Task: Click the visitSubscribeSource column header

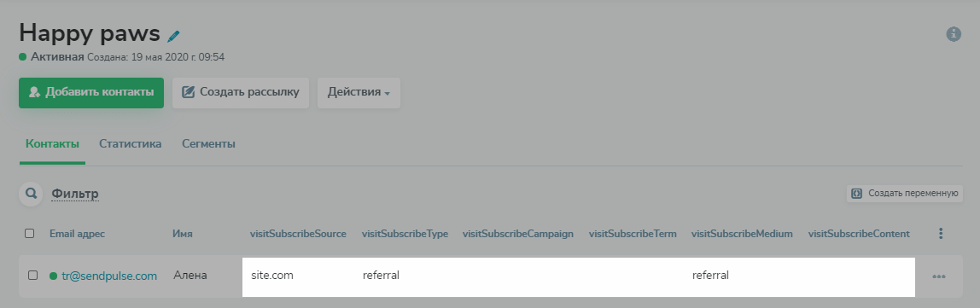Action: pos(298,234)
